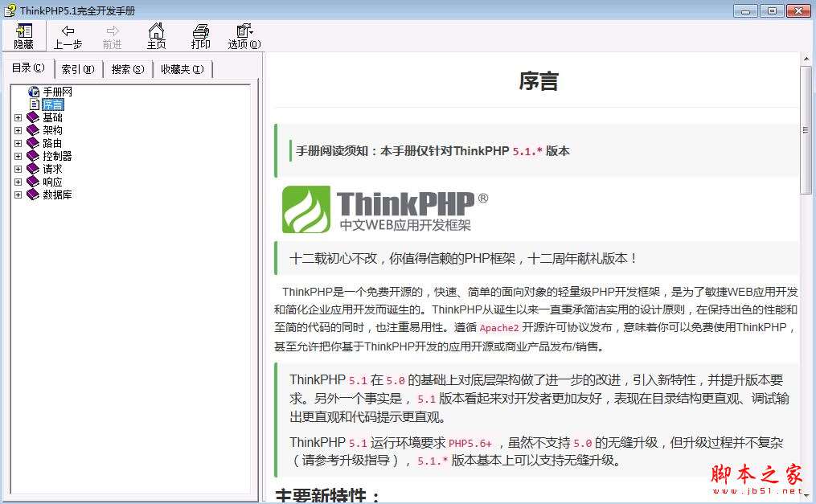Switch to the 搜索(S) tab
This screenshot has width=816, height=504.
point(128,69)
